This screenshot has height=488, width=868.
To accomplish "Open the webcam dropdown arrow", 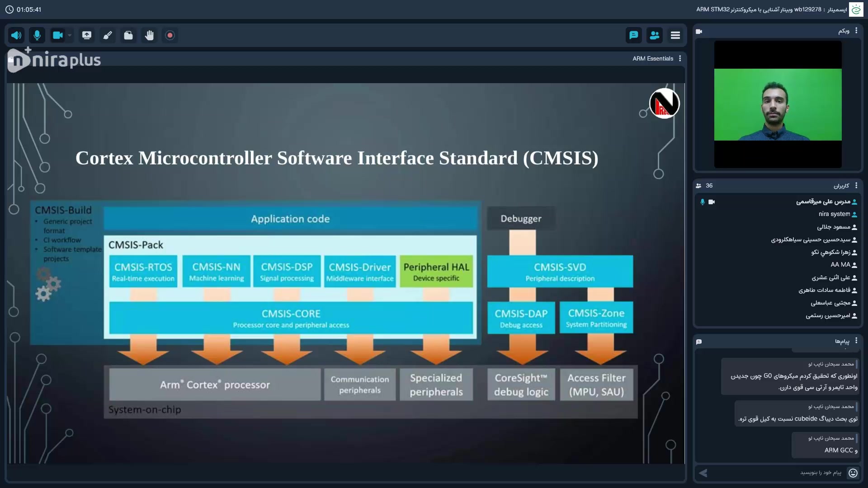I will click(70, 35).
